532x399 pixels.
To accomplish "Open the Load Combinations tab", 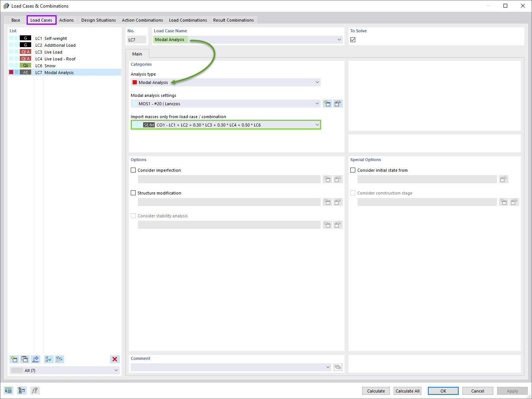I will pyautogui.click(x=188, y=20).
